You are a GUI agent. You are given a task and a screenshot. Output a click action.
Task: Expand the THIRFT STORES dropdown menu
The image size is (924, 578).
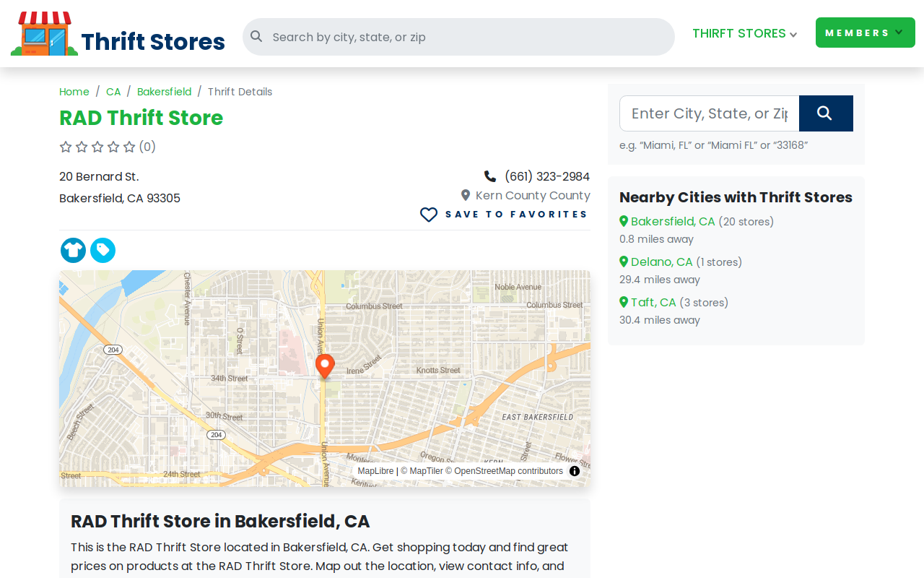744,33
